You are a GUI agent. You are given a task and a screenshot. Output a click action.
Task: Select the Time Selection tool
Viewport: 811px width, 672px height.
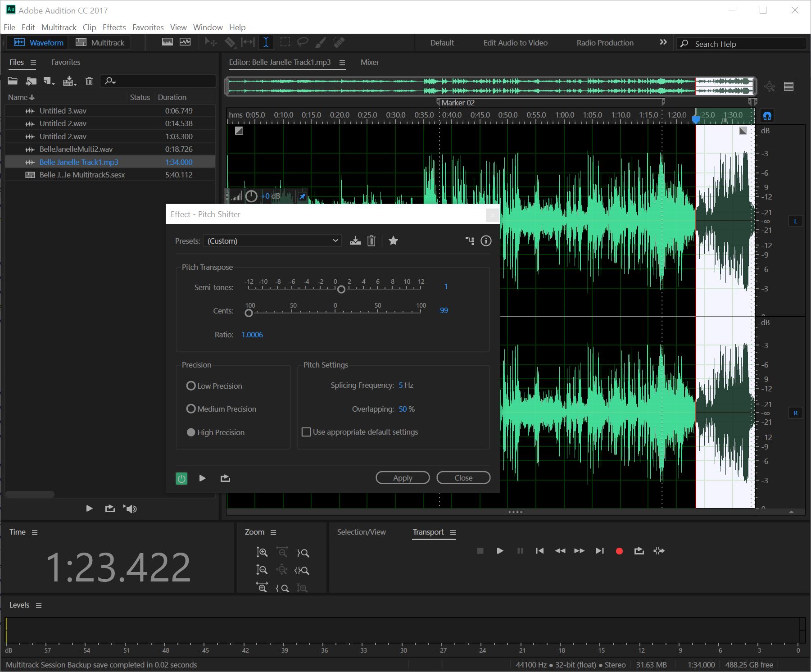(x=266, y=42)
